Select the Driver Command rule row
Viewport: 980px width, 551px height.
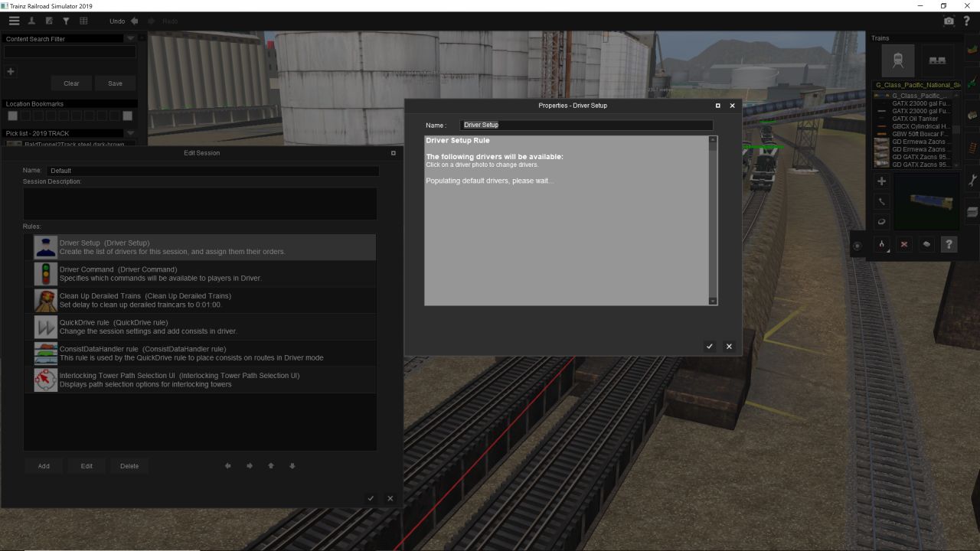(x=200, y=274)
